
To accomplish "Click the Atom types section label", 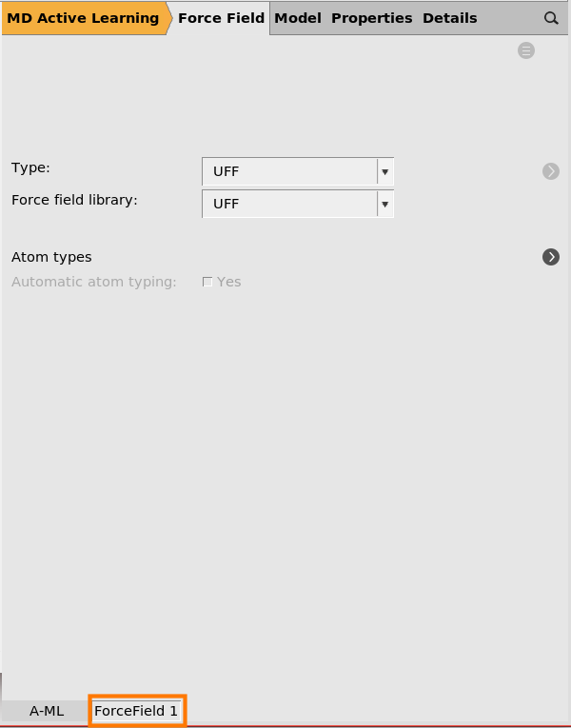I will [51, 257].
